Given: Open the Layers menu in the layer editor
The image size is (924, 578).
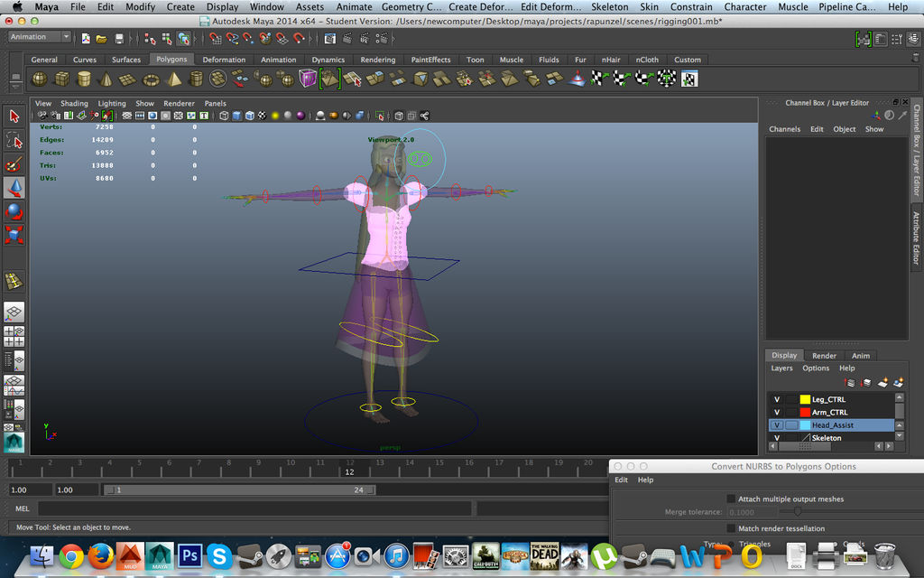Looking at the screenshot, I should (781, 368).
